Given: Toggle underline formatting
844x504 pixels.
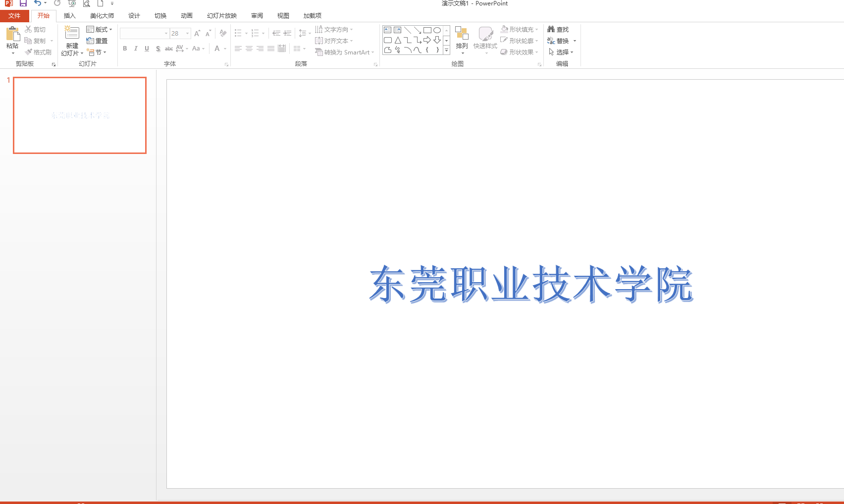Looking at the screenshot, I should click(x=147, y=49).
